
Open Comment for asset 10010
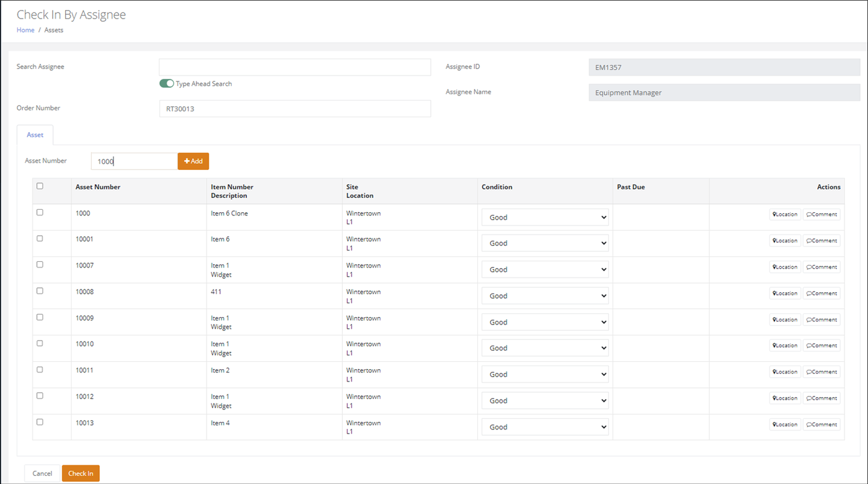821,346
